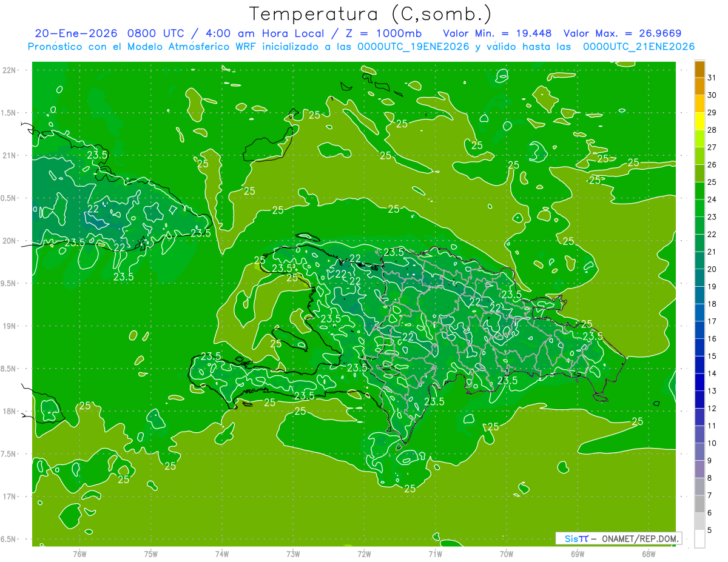Click the latitude label "18N"
This screenshot has width=728, height=562.
10,411
